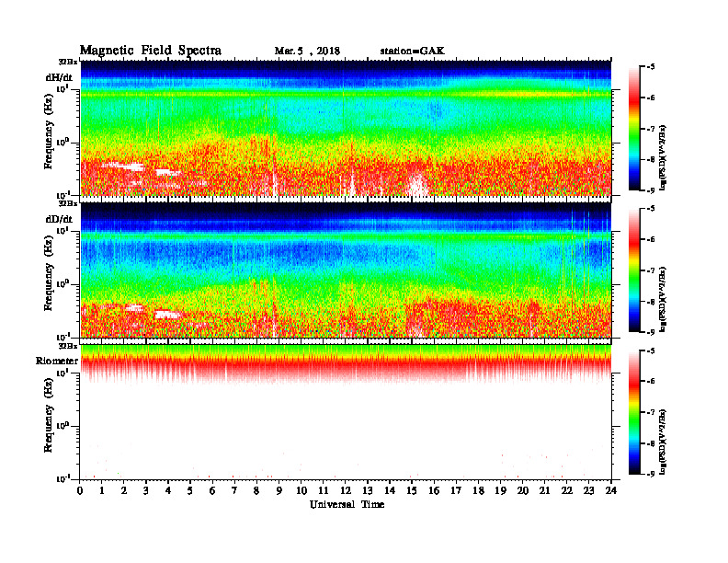Screen dimensions: 728x563
Task: Click hour 17 on the time axis
Action: 456,491
